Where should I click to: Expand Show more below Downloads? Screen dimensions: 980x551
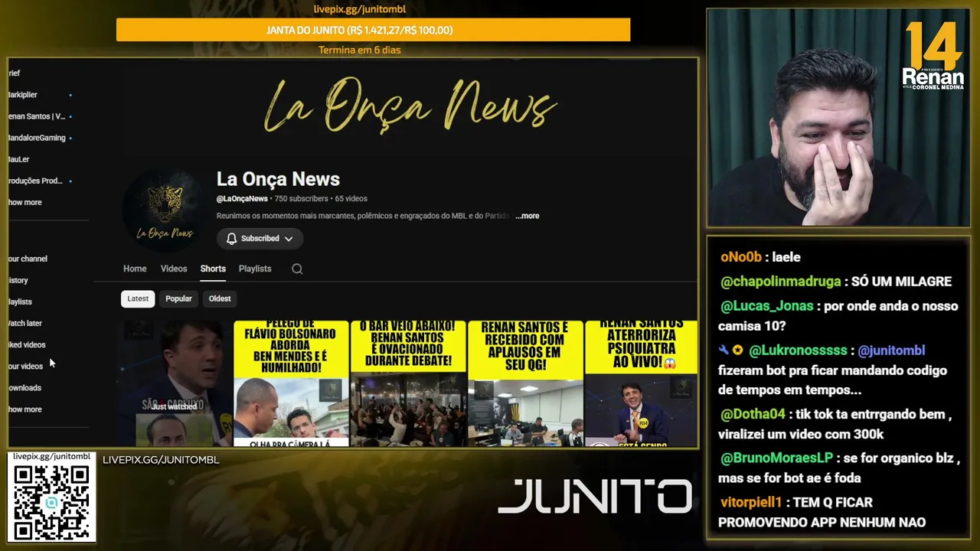25,409
